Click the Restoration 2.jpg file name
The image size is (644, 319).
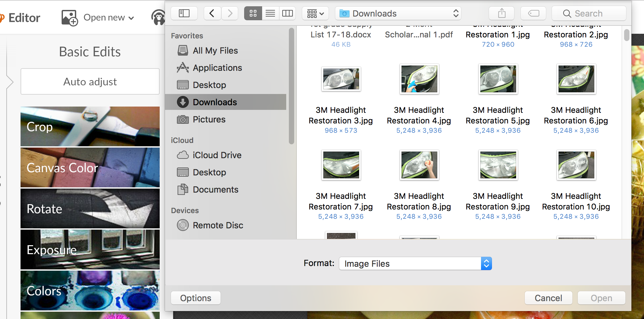click(576, 34)
